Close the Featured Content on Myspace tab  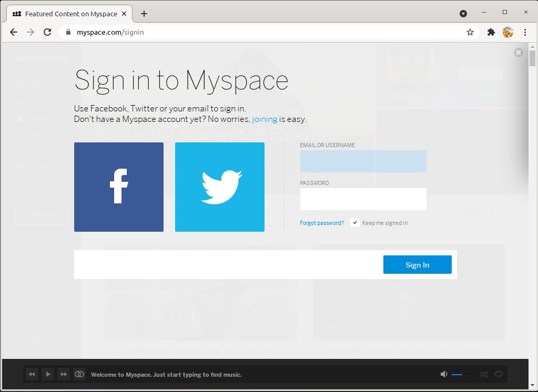[x=124, y=14]
